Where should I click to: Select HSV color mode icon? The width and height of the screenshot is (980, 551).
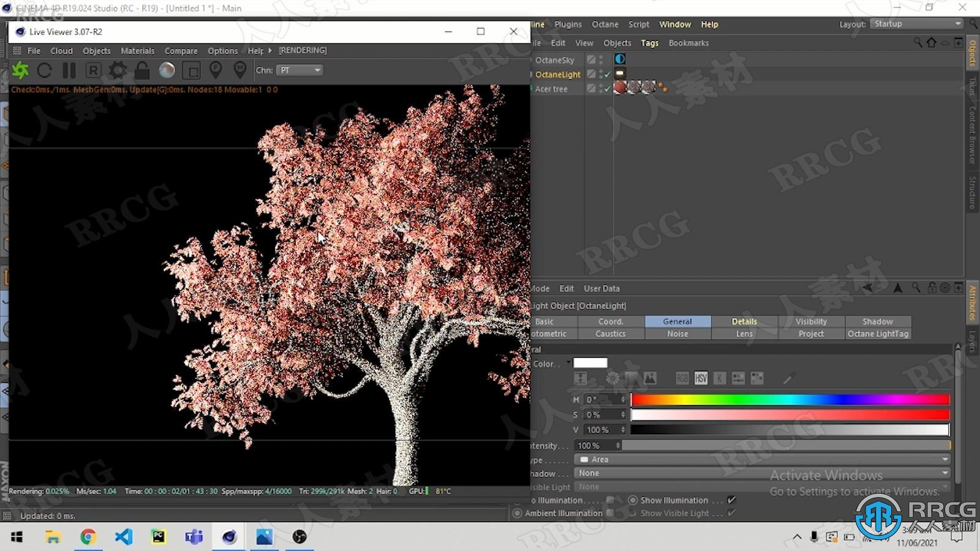click(x=701, y=378)
